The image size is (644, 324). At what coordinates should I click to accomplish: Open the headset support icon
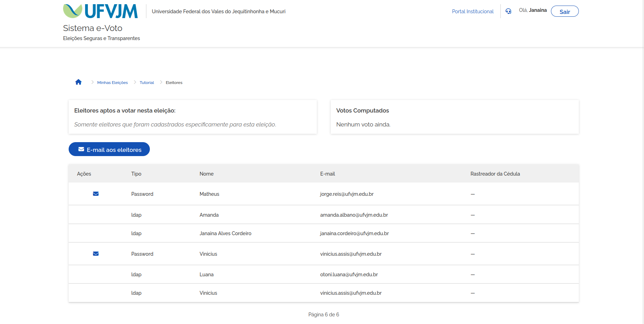point(508,11)
